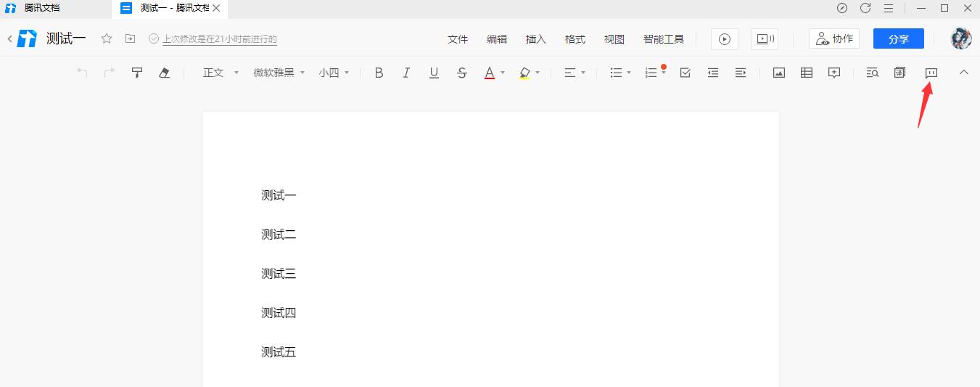Open the comments panel icon
980x387 pixels.
point(931,73)
